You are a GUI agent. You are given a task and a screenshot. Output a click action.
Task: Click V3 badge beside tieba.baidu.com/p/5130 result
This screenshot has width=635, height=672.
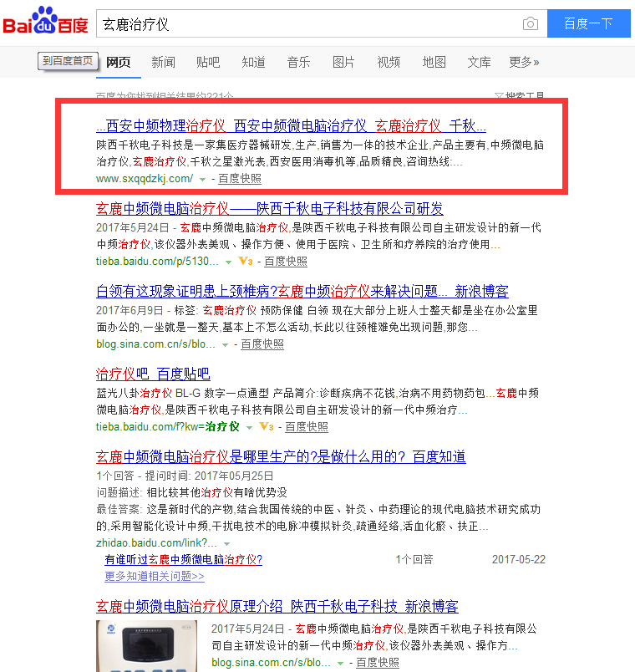(x=245, y=262)
